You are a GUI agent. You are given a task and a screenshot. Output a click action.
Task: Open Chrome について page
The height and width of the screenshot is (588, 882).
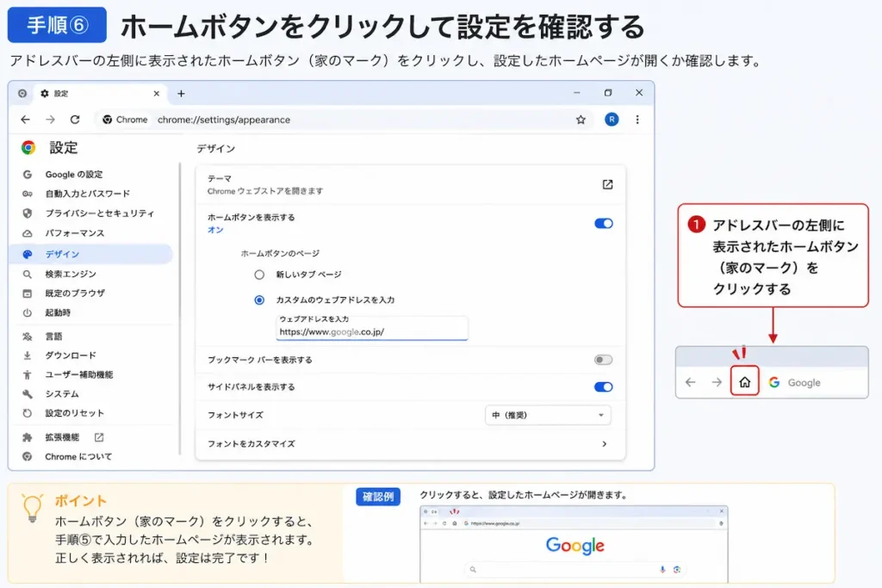click(x=78, y=457)
